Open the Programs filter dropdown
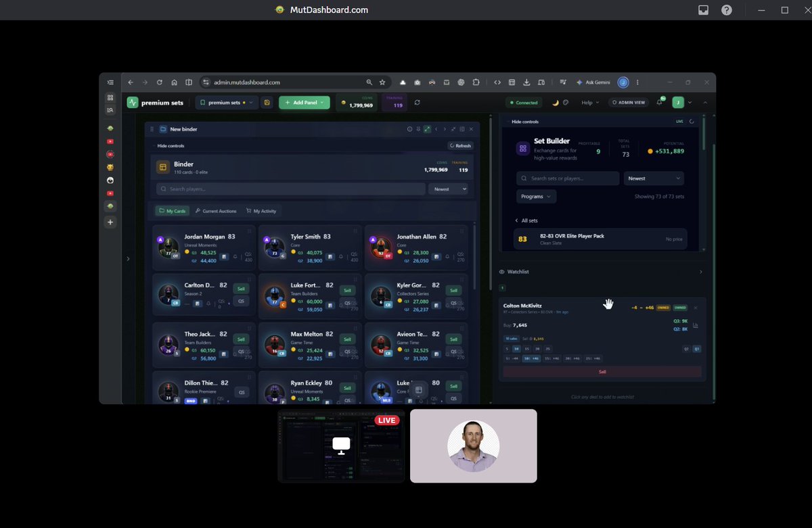This screenshot has height=528, width=812. pyautogui.click(x=536, y=196)
